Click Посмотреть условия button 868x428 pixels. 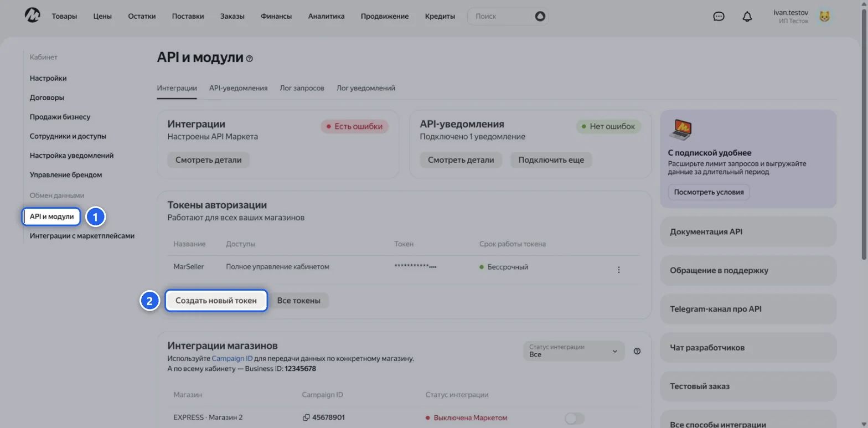click(x=709, y=192)
